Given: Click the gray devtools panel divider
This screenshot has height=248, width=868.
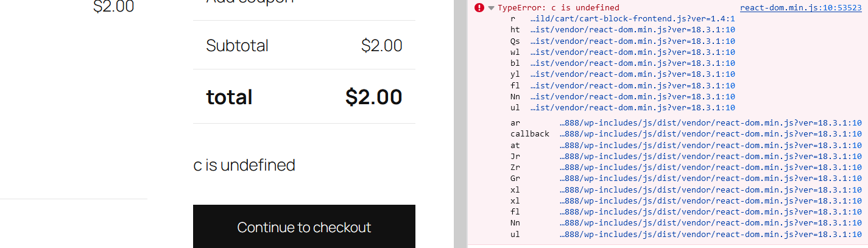Looking at the screenshot, I should tap(460, 124).
